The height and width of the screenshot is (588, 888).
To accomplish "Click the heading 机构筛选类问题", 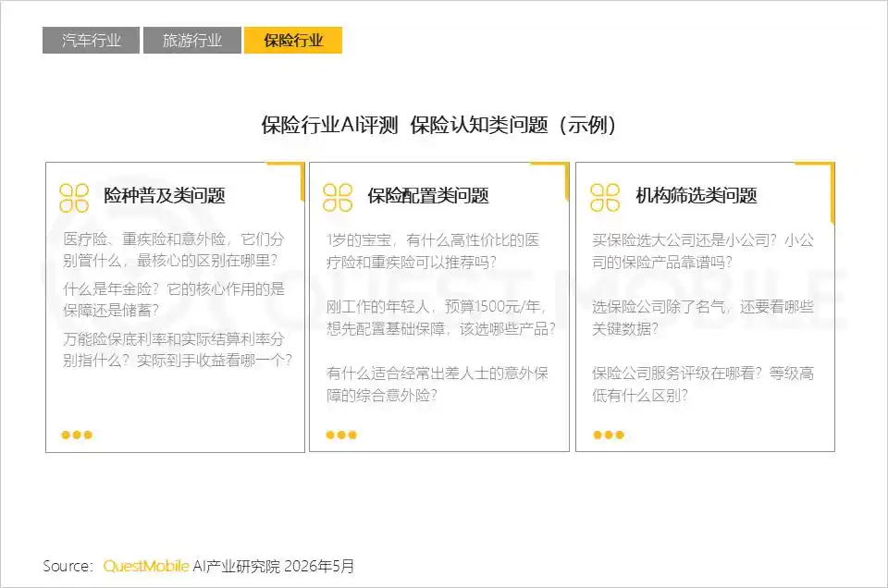I will coord(696,196).
